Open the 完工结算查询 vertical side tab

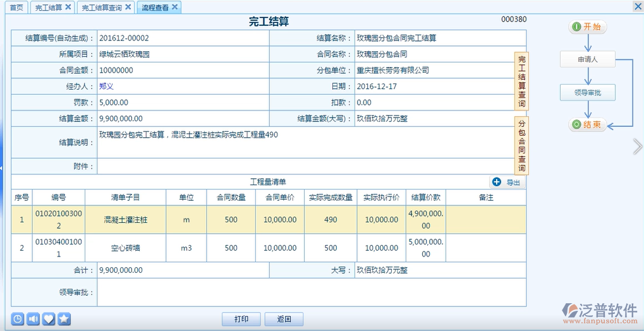521,81
